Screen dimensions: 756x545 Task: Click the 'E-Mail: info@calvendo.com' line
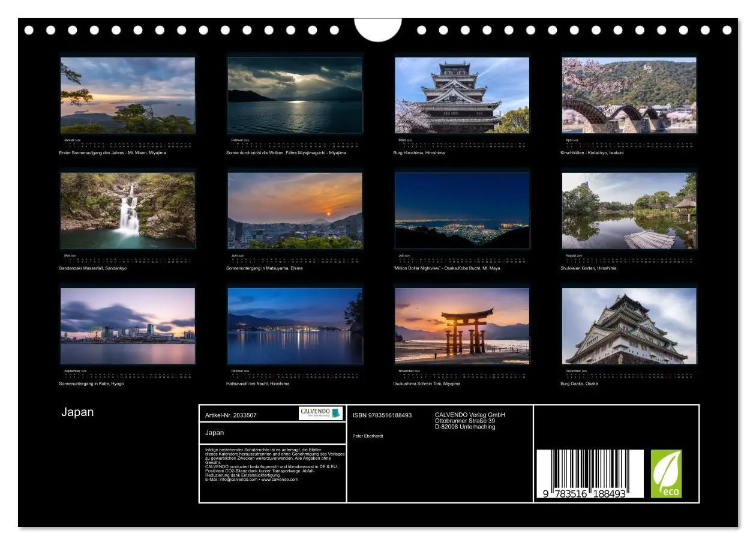251,480
